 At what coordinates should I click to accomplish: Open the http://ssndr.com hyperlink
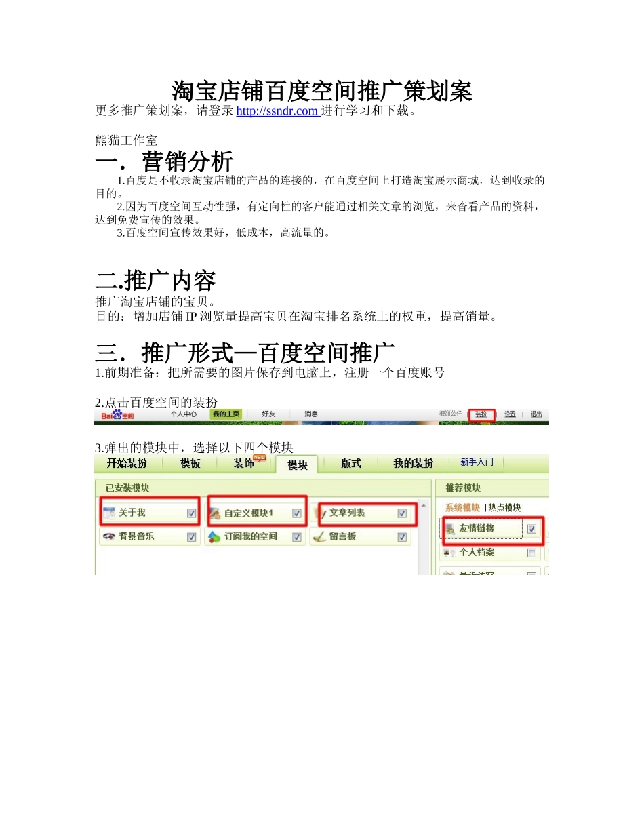pyautogui.click(x=277, y=111)
